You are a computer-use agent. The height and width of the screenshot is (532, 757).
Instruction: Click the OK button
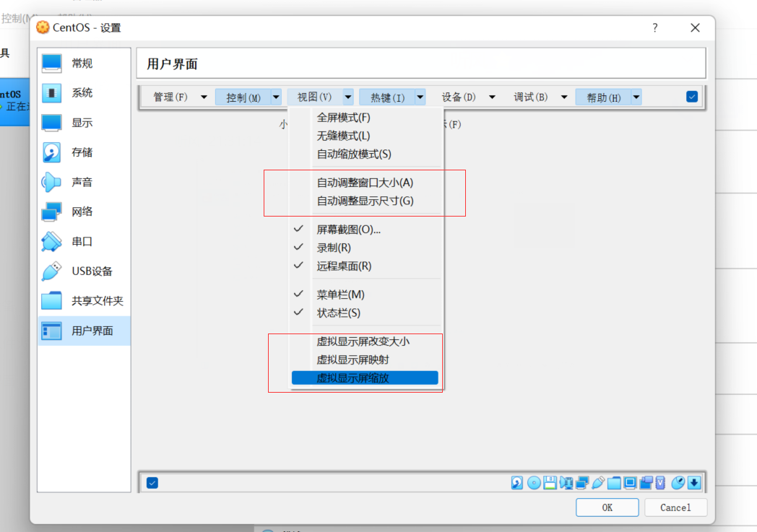click(607, 507)
